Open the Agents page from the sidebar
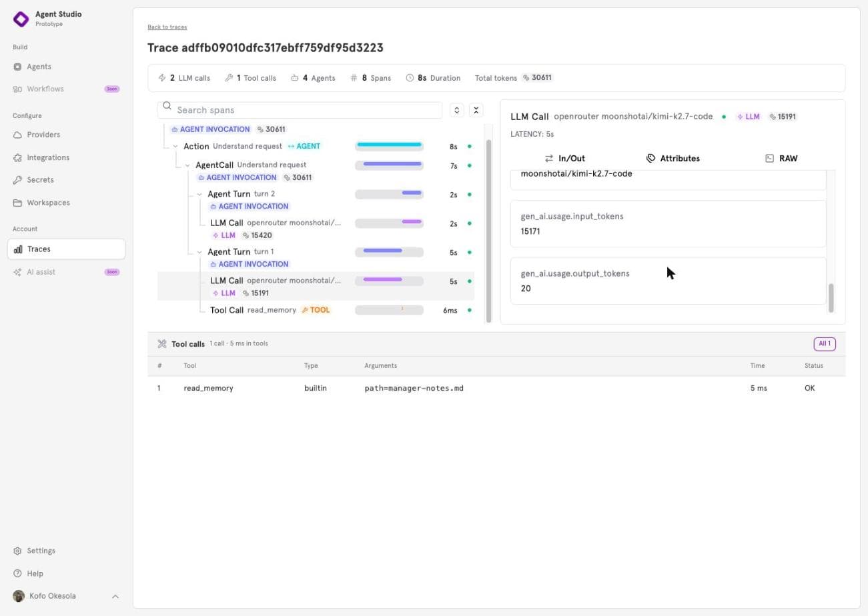The height and width of the screenshot is (616, 868). (39, 67)
